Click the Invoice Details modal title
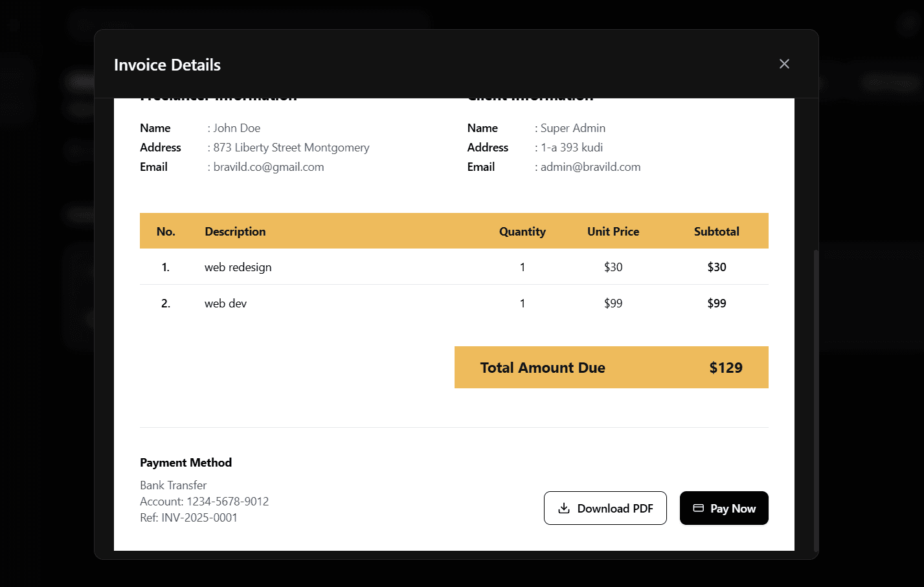The width and height of the screenshot is (924, 587). click(167, 65)
